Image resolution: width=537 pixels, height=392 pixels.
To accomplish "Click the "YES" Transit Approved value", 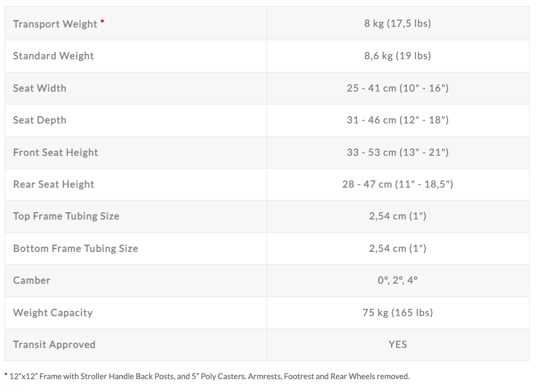I will (x=397, y=345).
